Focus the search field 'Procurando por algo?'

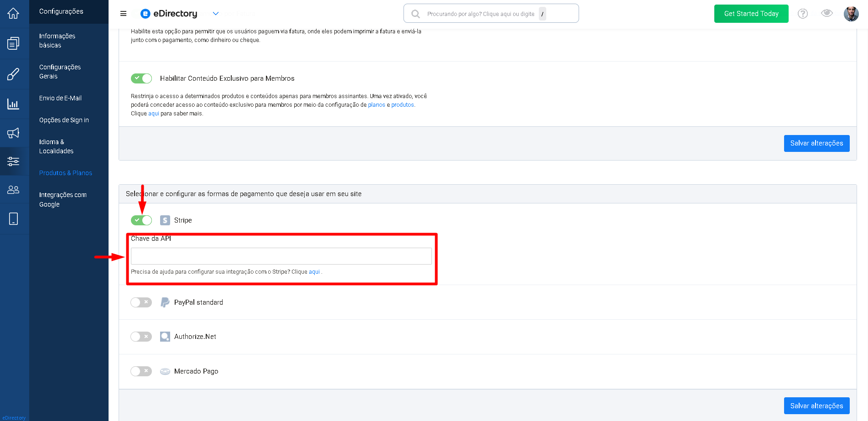coord(491,13)
